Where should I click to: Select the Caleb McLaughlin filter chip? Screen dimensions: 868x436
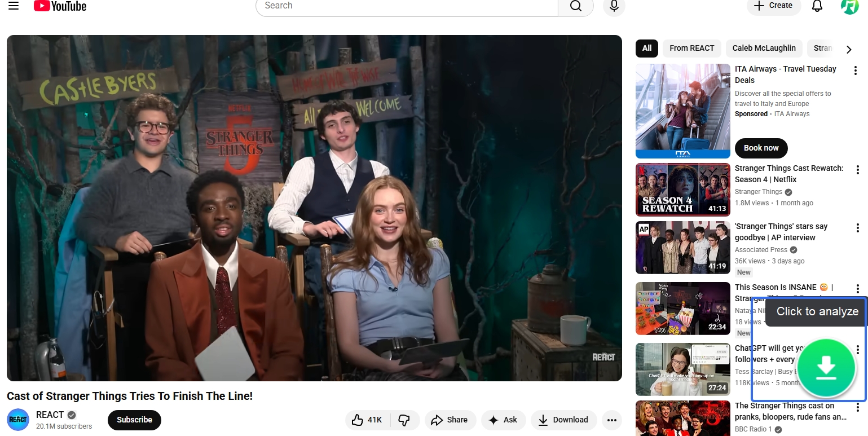tap(764, 48)
